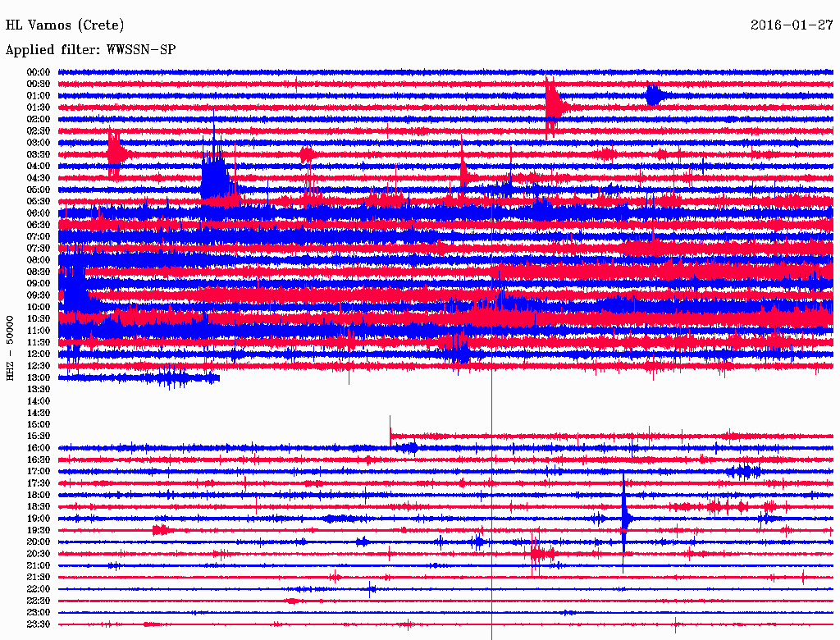
Task: Click the '14:30' time label
Action: [x=39, y=414]
